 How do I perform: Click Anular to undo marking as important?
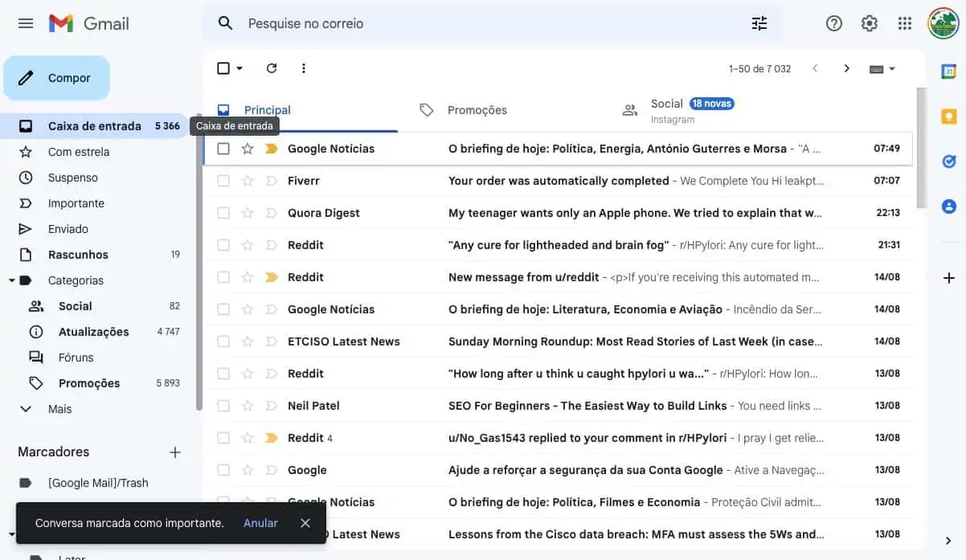tap(260, 522)
